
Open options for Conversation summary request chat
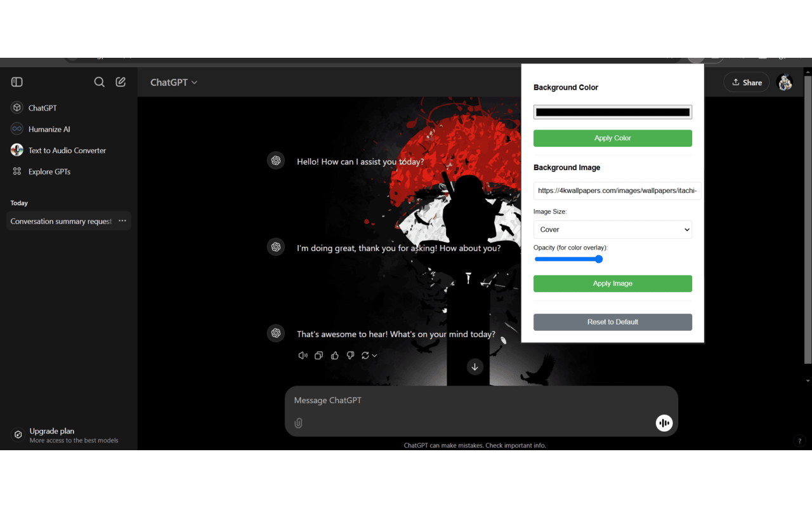point(122,221)
